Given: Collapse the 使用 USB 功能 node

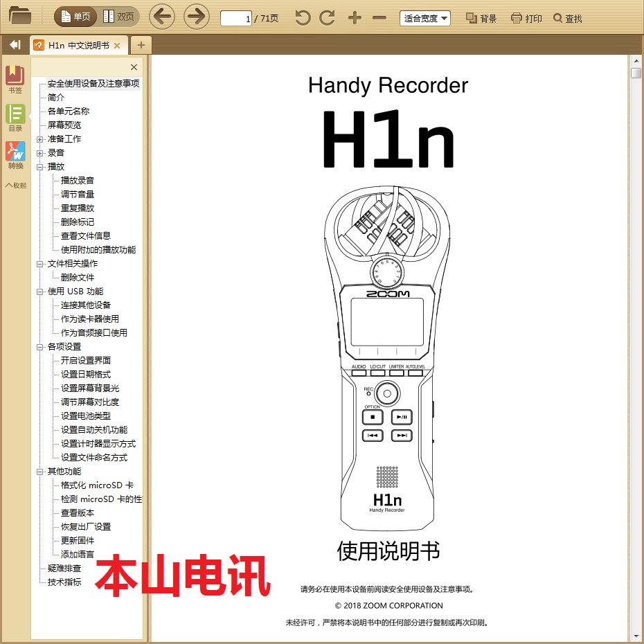Looking at the screenshot, I should point(40,292).
